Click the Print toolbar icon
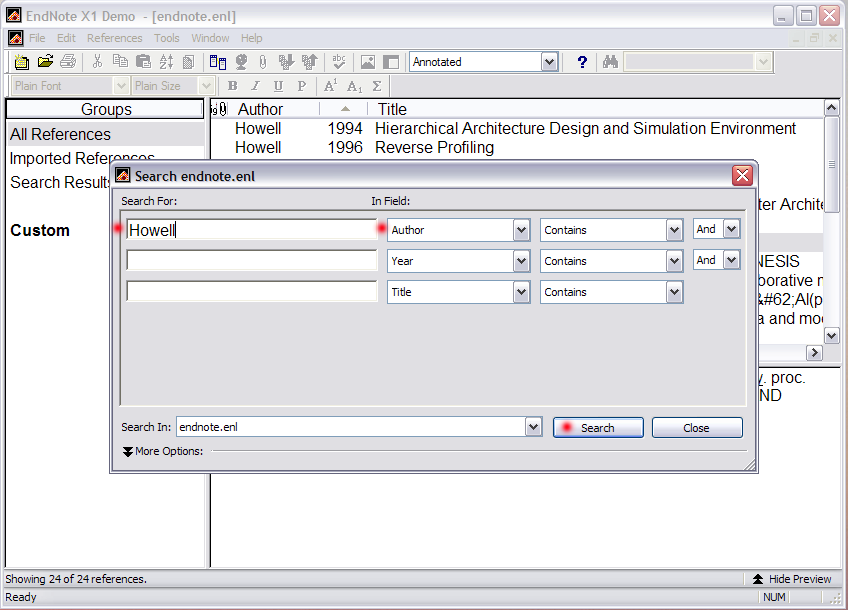This screenshot has width=848, height=610. point(68,62)
